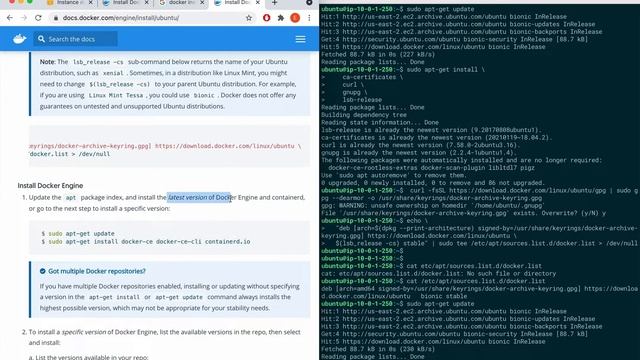Click terminal Overwrite? (y/N) y line

click(x=464, y=213)
